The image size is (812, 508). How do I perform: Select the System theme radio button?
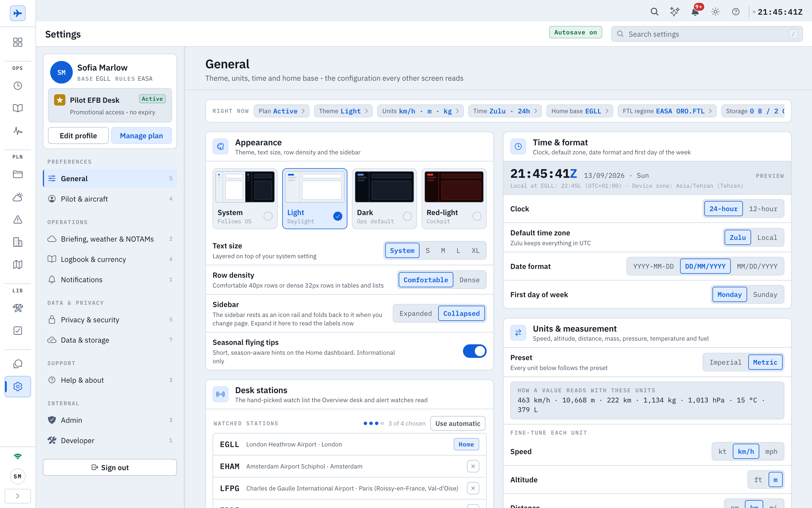click(x=268, y=216)
